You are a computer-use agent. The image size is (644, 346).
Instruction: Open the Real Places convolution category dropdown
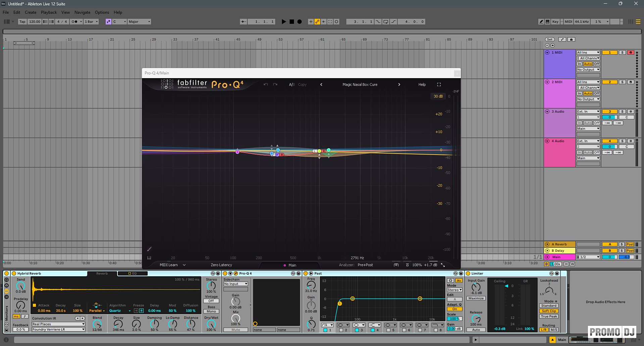point(58,324)
